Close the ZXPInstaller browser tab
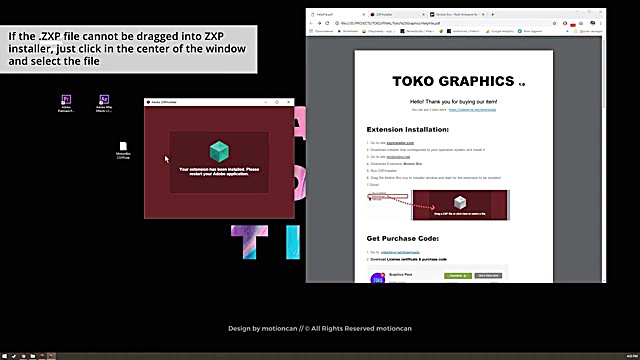The width and height of the screenshot is (640, 360). [424, 14]
